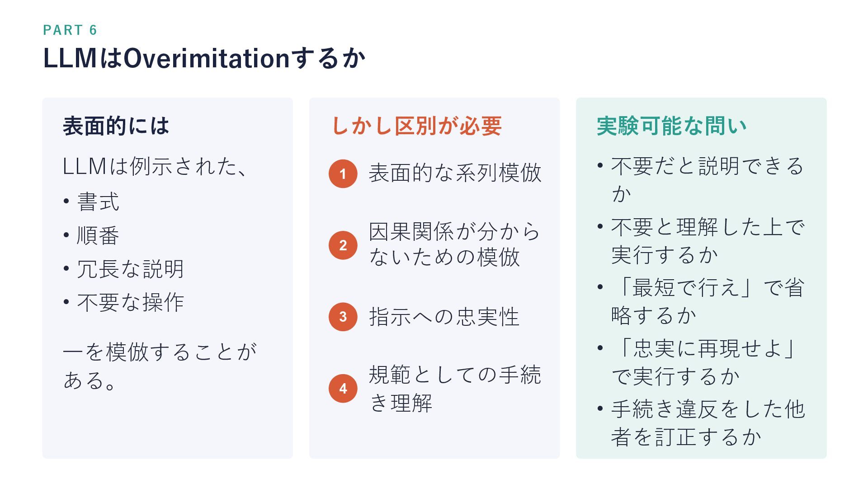Click the orange circle numbered 2

point(343,245)
